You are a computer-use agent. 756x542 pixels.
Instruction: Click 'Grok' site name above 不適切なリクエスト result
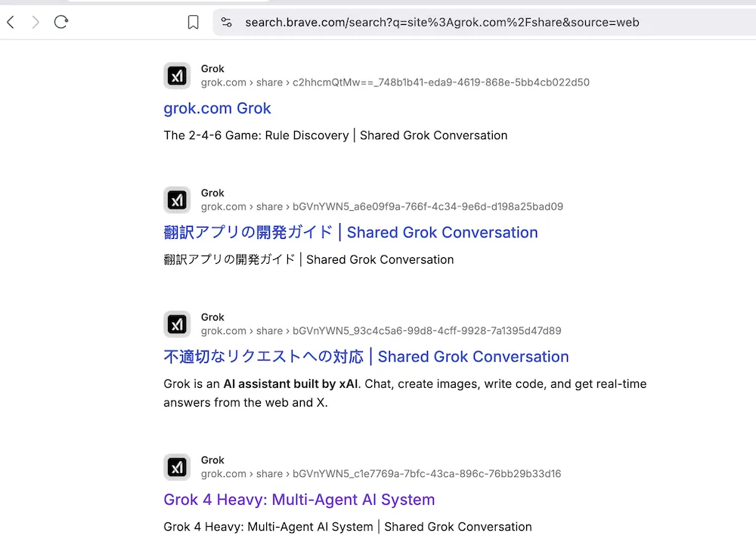tap(212, 317)
